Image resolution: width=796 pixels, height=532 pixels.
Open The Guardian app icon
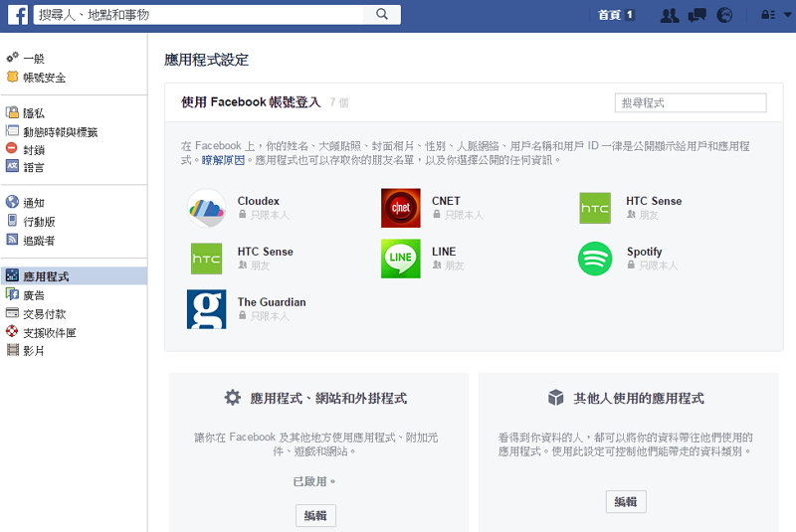click(206, 309)
